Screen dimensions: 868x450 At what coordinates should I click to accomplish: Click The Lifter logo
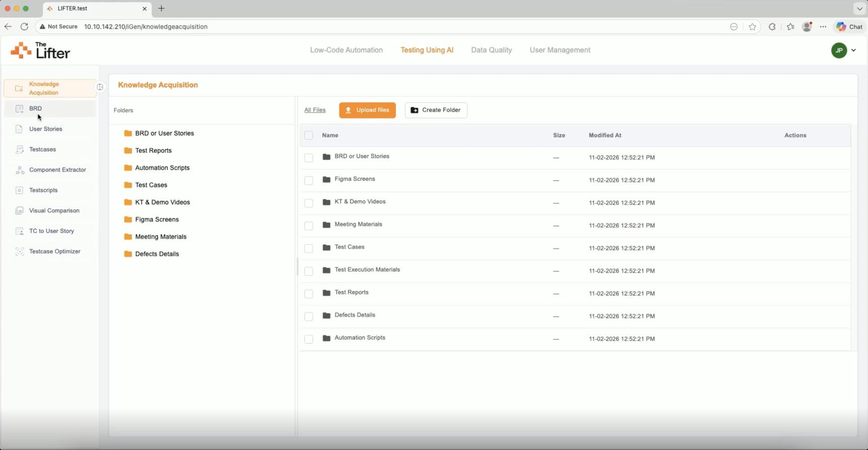[40, 50]
